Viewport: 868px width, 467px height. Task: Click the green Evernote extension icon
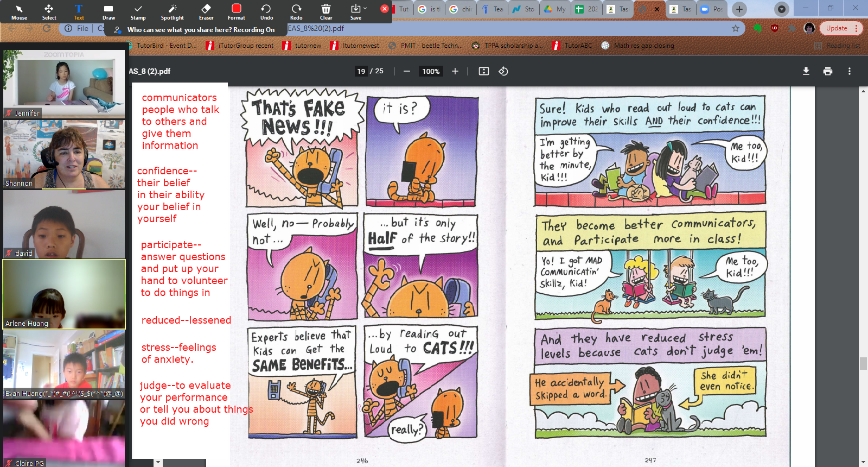point(758,28)
